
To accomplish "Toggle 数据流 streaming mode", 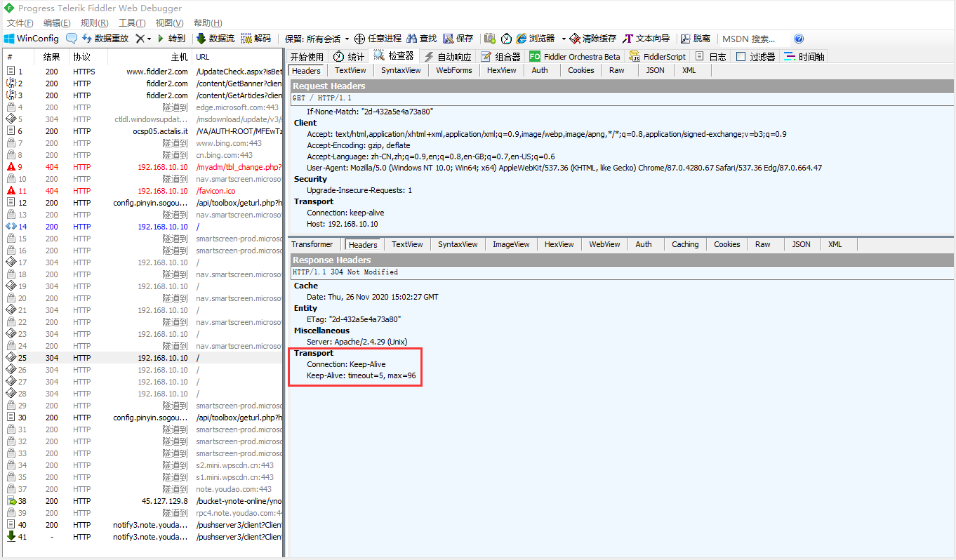I will point(215,39).
